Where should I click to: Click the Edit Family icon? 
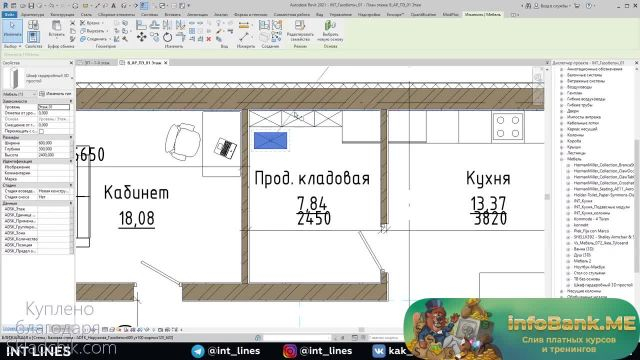pos(300,31)
